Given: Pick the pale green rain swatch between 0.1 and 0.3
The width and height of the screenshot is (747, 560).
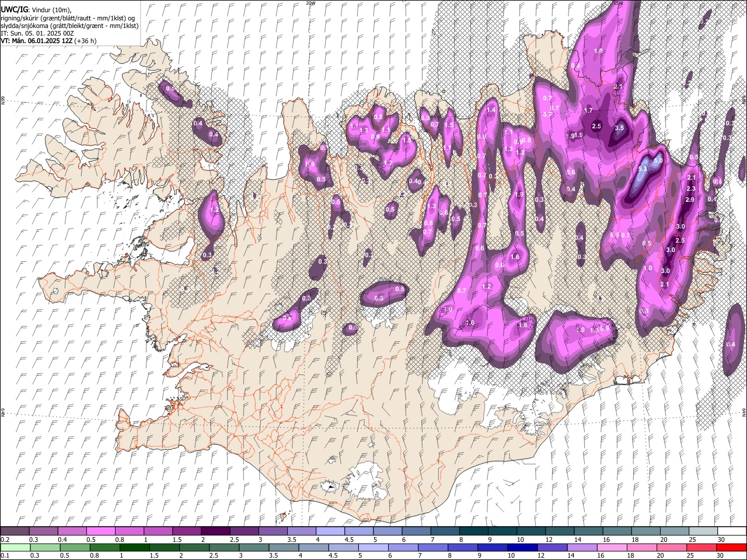Looking at the screenshot, I should click(16, 547).
